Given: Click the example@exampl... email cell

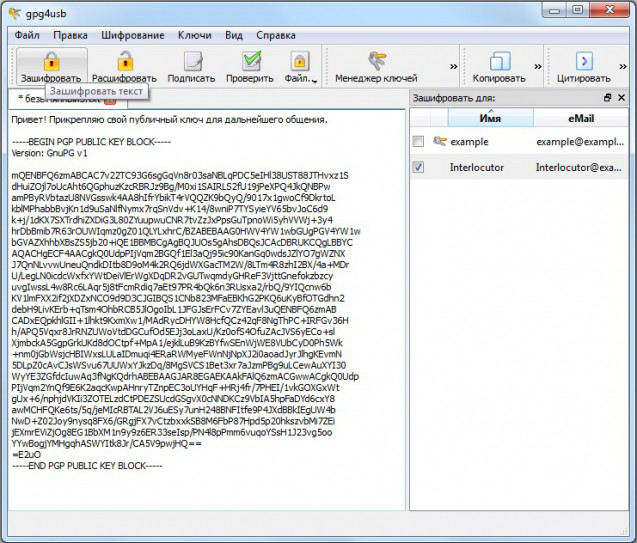Looking at the screenshot, I should coord(580,142).
